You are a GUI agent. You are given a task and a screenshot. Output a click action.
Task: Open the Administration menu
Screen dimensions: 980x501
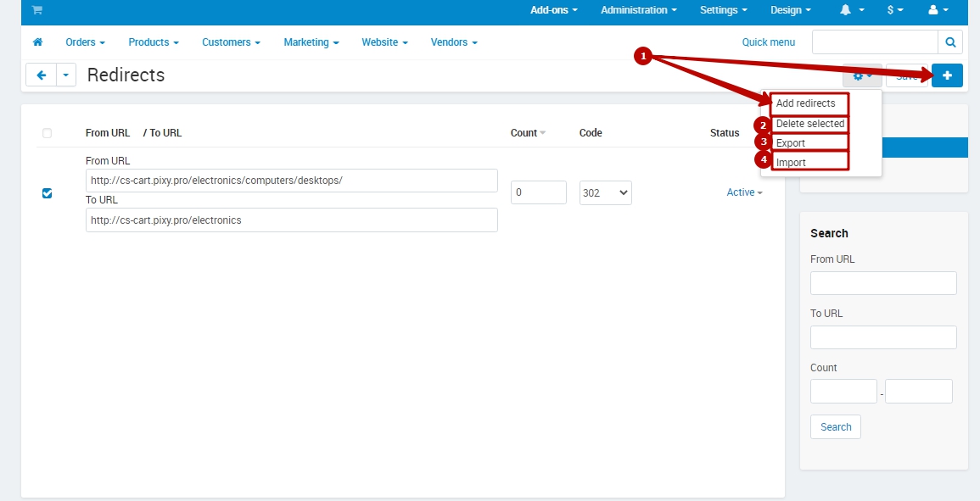pos(639,10)
